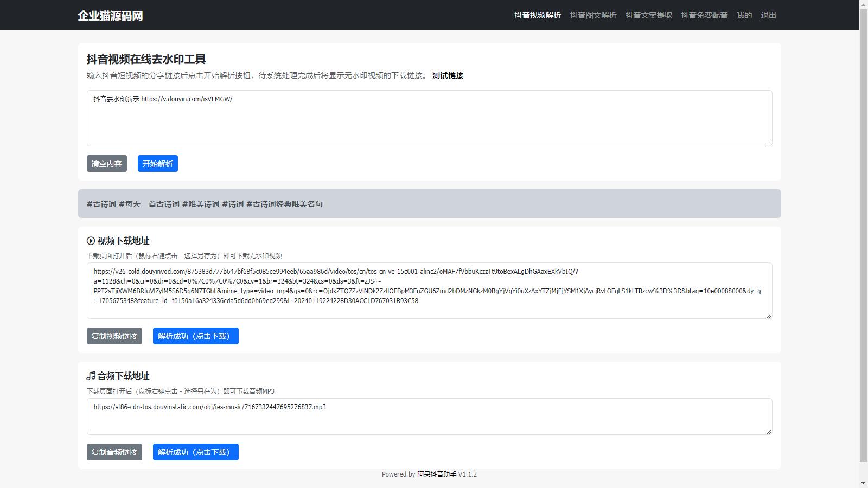The height and width of the screenshot is (488, 868).
Task: Start parsing with 开始解析 button
Action: click(157, 164)
